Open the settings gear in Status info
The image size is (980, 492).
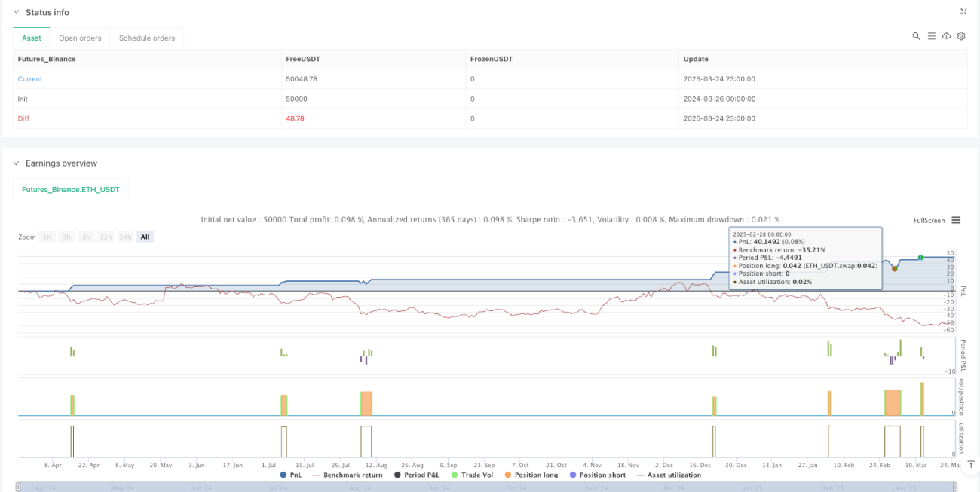point(961,36)
